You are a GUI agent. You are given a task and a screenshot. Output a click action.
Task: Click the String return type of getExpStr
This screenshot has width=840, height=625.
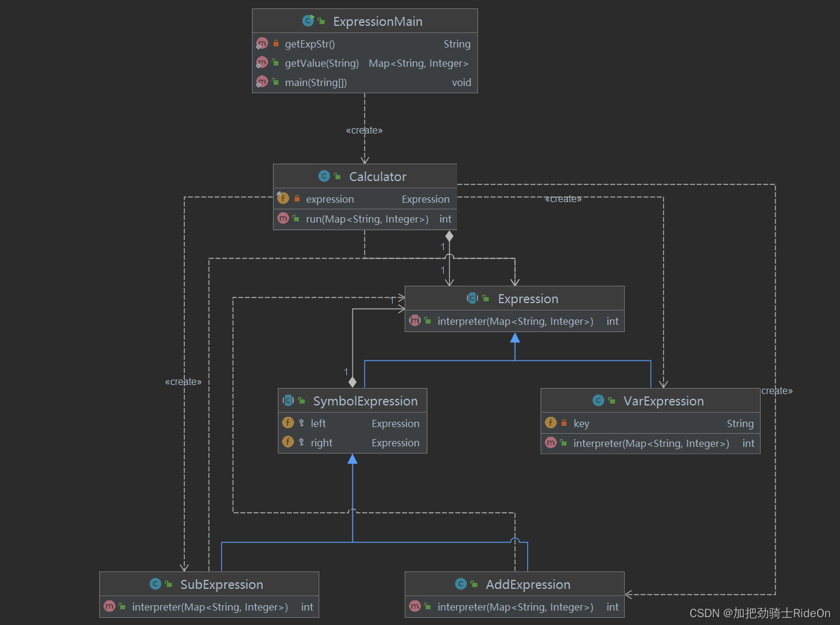pyautogui.click(x=457, y=44)
